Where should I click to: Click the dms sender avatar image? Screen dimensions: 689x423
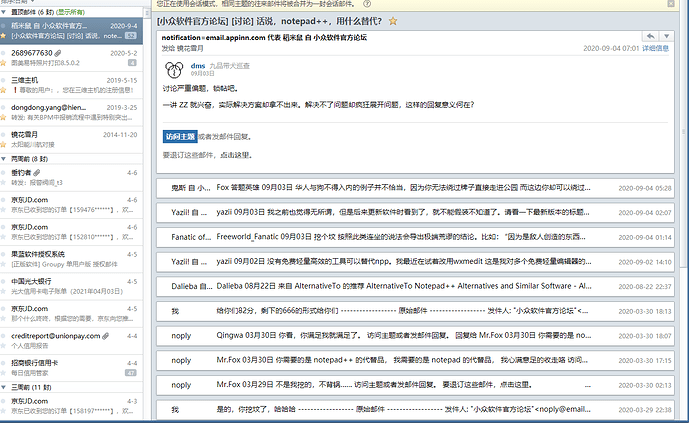pyautogui.click(x=174, y=70)
